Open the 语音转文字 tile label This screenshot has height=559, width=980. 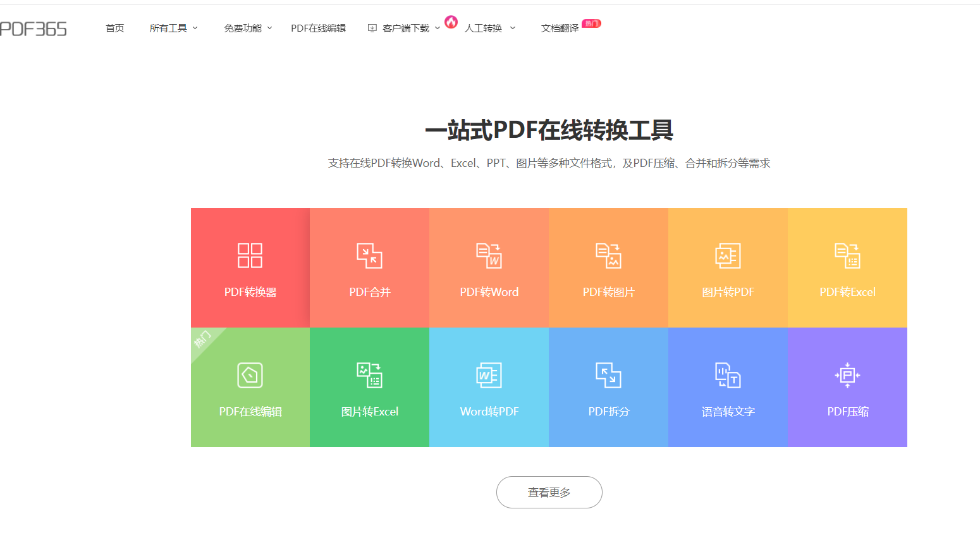728,412
